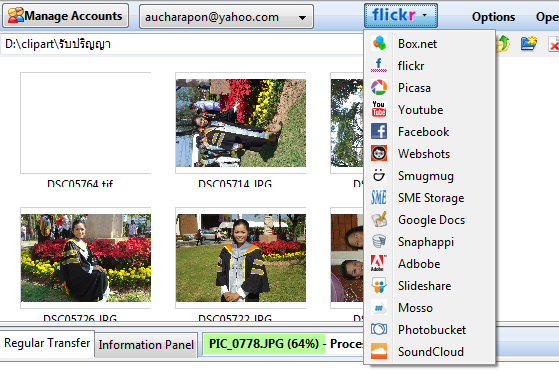Select Facebook from the dropdown list
Screen dimensions: 559x371
430,132
